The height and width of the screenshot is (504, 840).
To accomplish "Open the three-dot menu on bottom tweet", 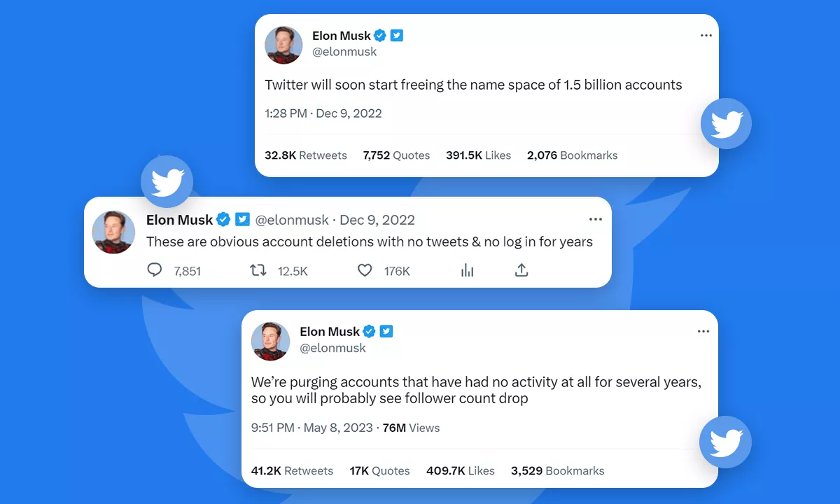I will 703,331.
